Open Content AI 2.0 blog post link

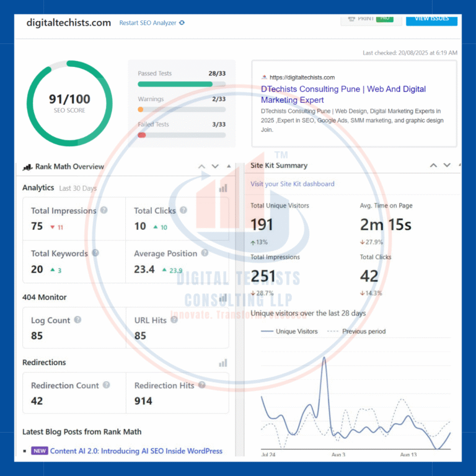pos(136,451)
